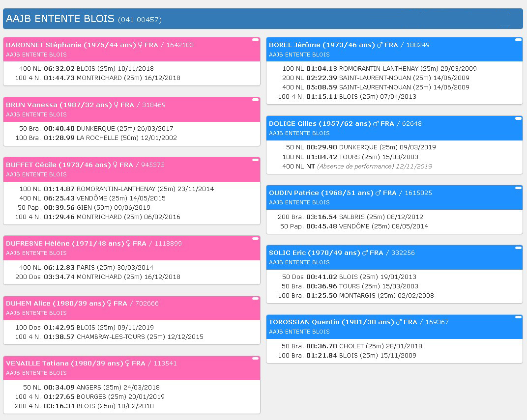This screenshot has width=527, height=420.
Task: Click license number 1615025
Action: pyautogui.click(x=418, y=193)
